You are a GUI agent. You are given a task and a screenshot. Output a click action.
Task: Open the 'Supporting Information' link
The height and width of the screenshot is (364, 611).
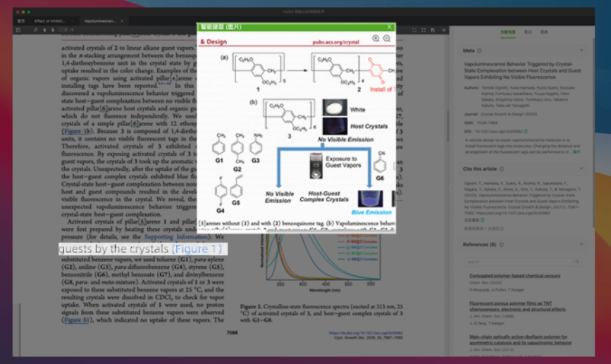pos(175,237)
